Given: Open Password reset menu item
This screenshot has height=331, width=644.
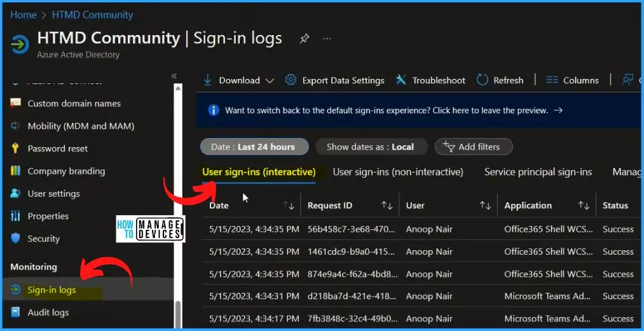Looking at the screenshot, I should 57,148.
